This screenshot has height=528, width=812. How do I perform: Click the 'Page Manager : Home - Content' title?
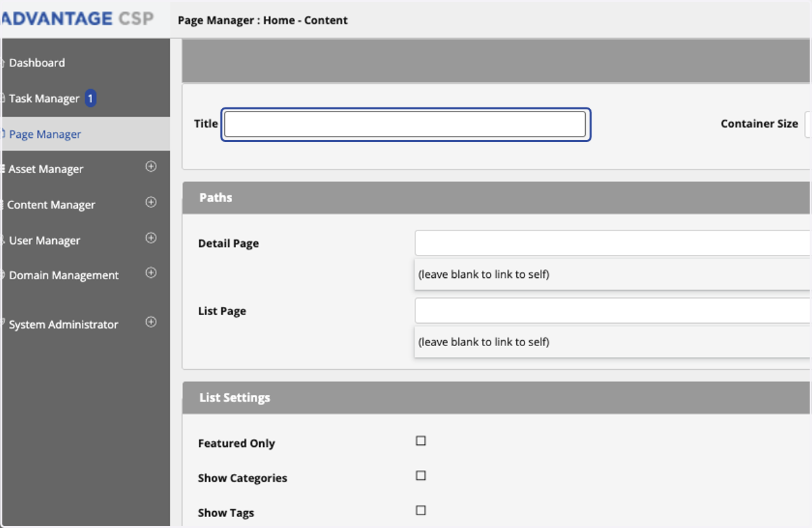coord(263,20)
